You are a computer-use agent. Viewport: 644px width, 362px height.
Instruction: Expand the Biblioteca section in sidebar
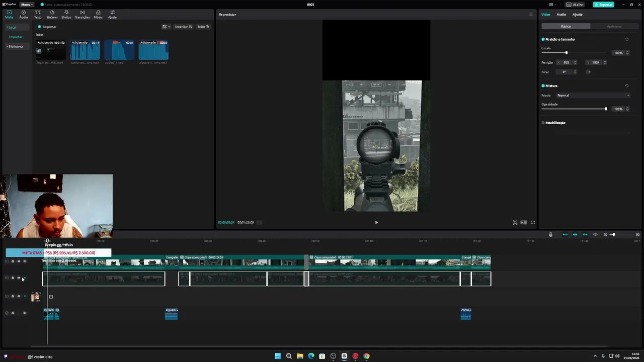15,46
